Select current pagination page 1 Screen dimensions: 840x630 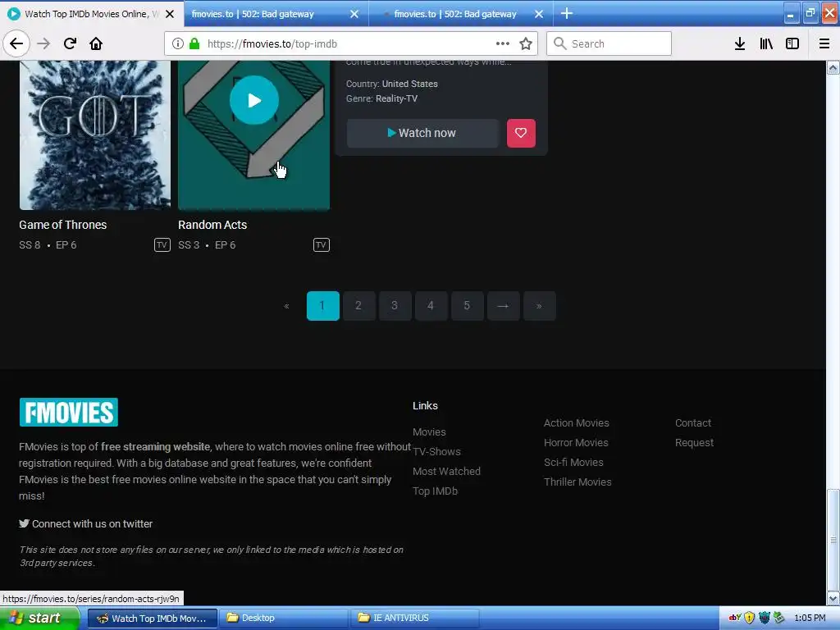click(x=322, y=306)
